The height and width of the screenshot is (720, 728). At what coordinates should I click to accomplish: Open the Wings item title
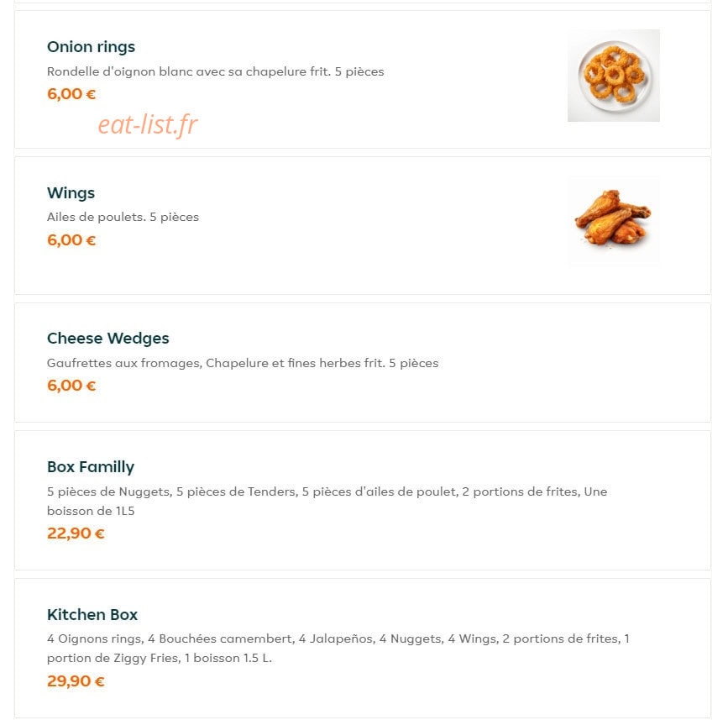coord(71,192)
